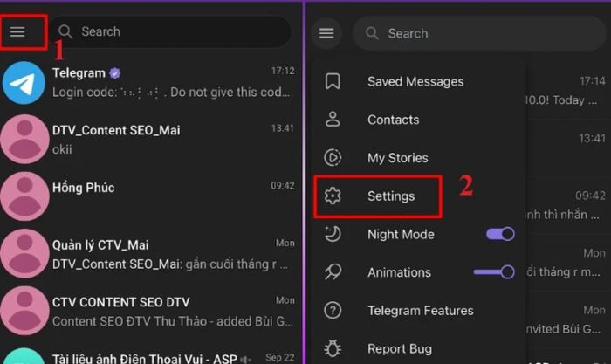Click Sep 22 date in left panel

(x=280, y=358)
